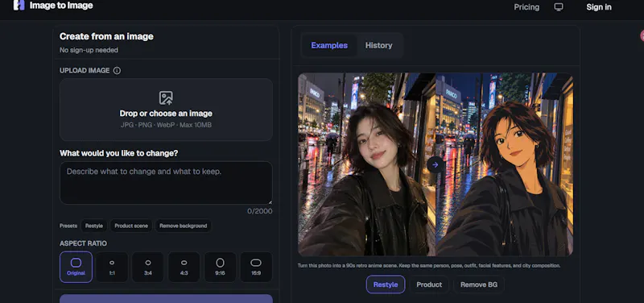Click the anime-styled example image
This screenshot has height=303, width=644.
tap(505, 164)
